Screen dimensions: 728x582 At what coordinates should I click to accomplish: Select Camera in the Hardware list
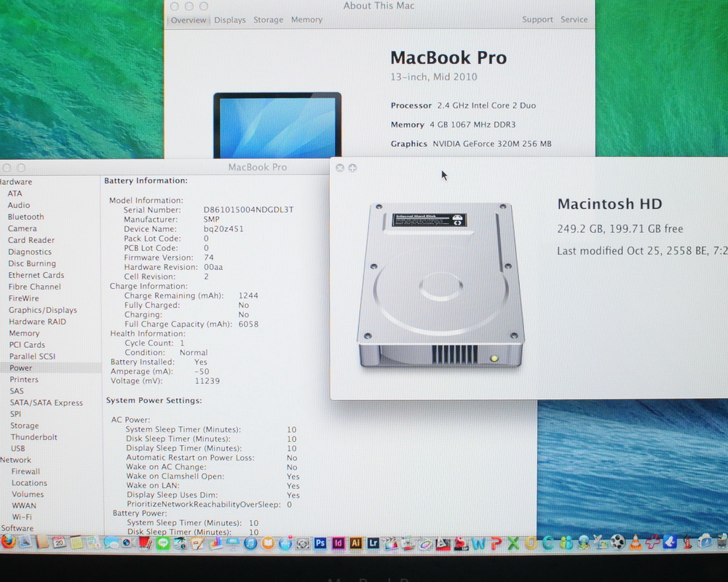[23, 228]
